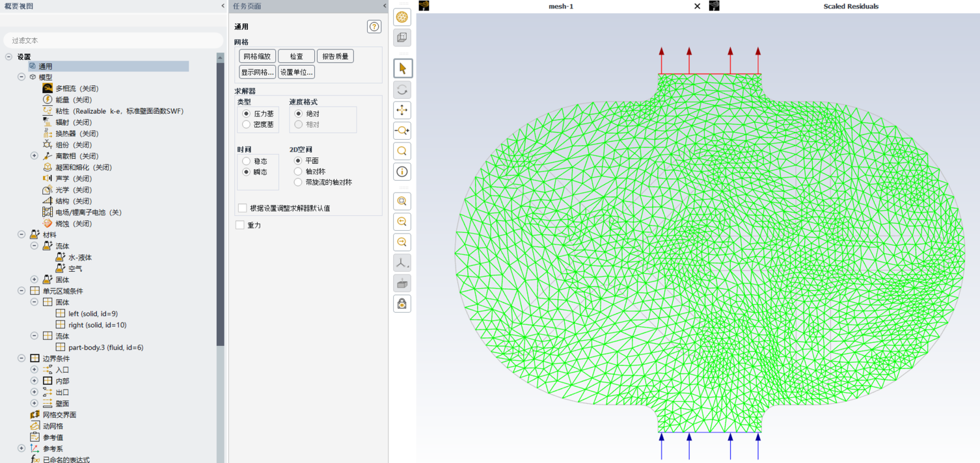
Task: Select density-based solver type
Action: tap(246, 124)
